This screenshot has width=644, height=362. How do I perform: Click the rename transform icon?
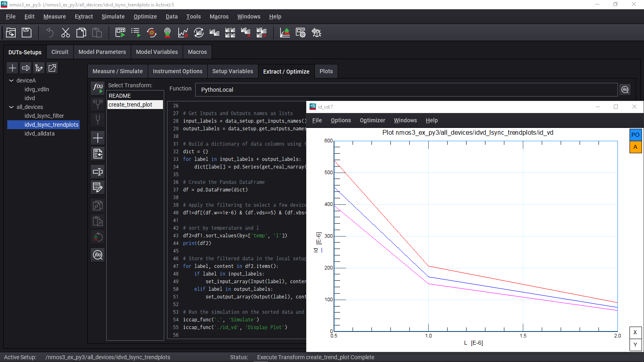tap(98, 172)
